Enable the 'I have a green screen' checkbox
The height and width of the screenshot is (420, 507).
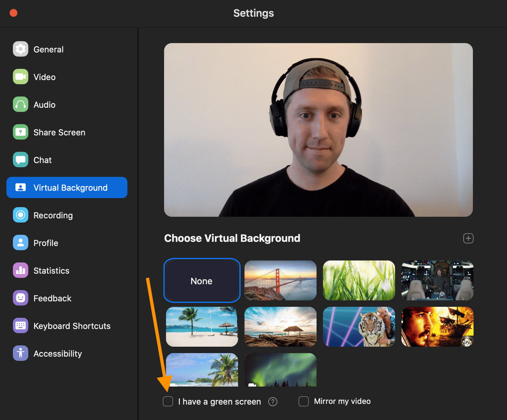(168, 401)
